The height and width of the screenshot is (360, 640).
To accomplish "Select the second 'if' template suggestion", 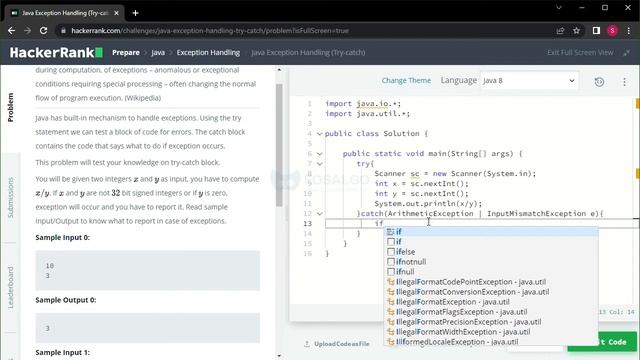I will 491,242.
